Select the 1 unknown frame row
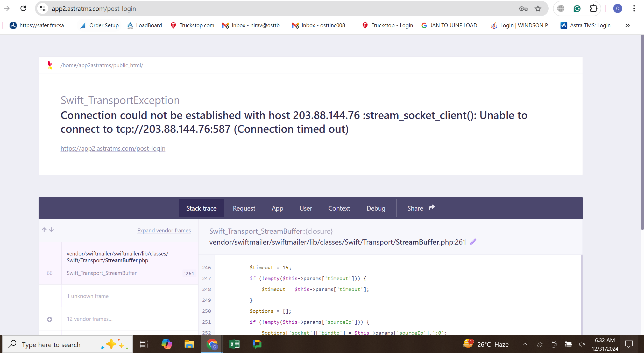 [x=119, y=296]
